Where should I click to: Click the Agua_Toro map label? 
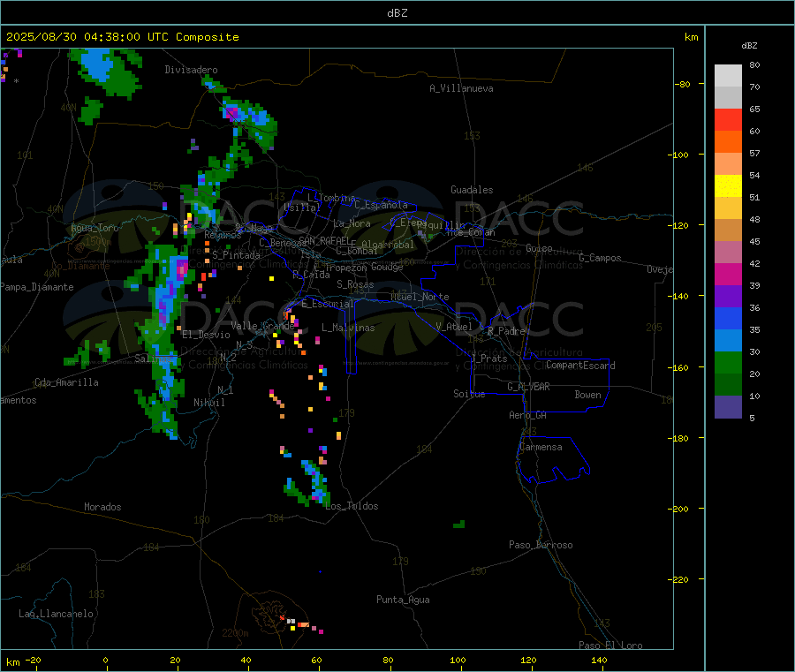(95, 228)
